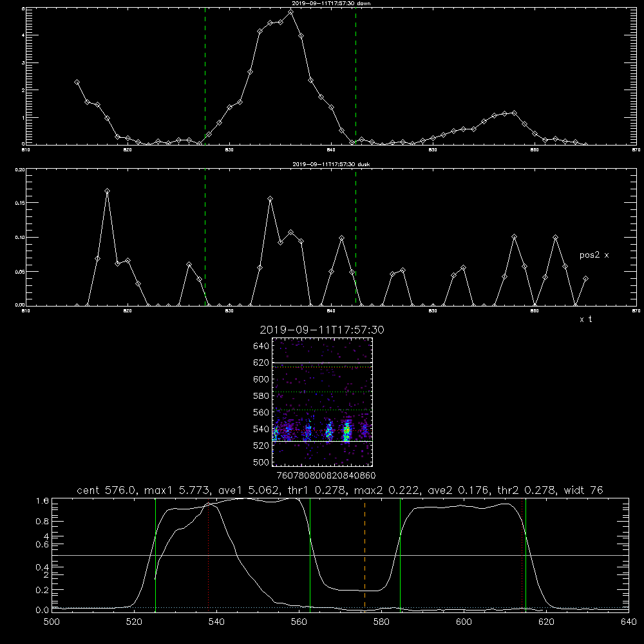Click the "max1 5.773" value

[x=176, y=490]
